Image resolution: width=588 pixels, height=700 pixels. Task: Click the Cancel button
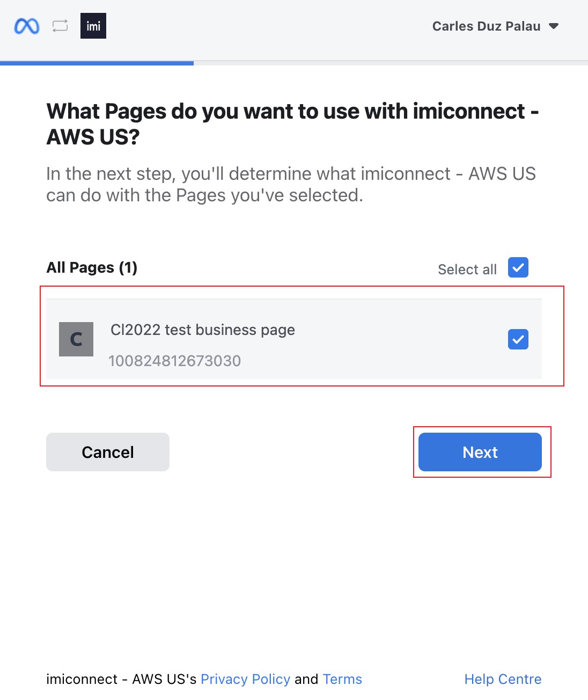[x=108, y=452]
